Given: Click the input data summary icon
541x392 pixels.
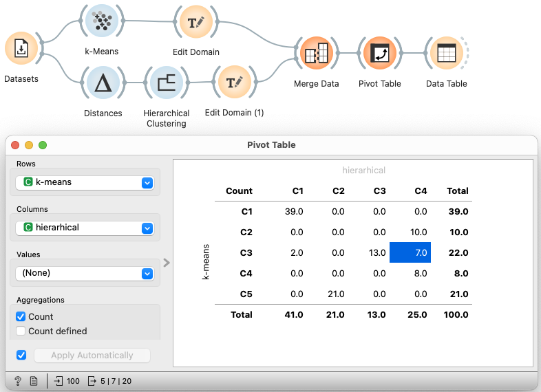Looking at the screenshot, I should [x=59, y=381].
